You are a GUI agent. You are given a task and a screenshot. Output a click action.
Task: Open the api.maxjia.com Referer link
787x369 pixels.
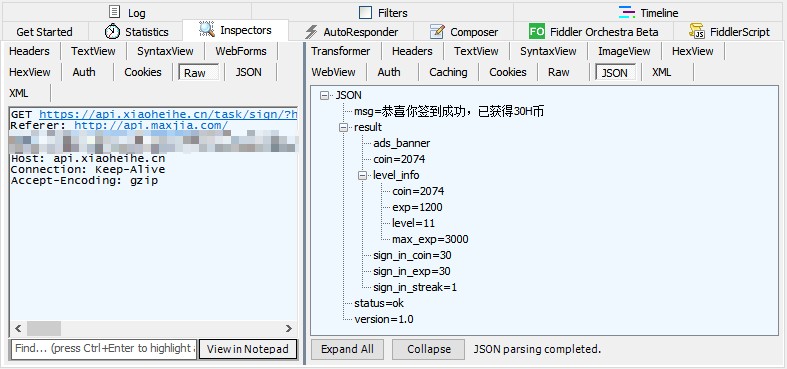[151, 125]
